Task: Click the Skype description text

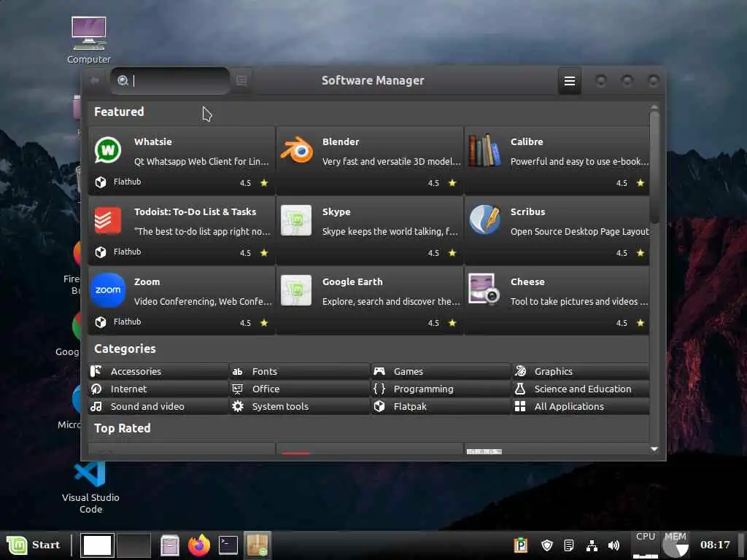Action: (x=390, y=231)
